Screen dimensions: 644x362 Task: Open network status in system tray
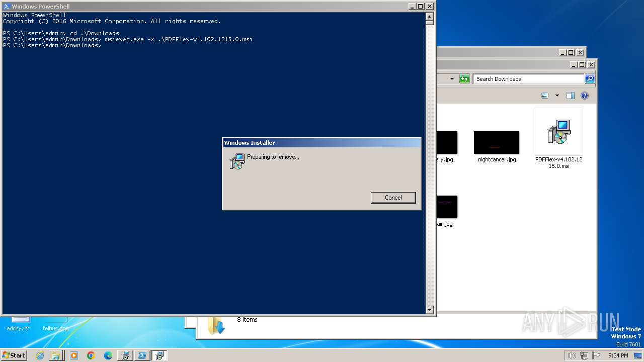584,355
